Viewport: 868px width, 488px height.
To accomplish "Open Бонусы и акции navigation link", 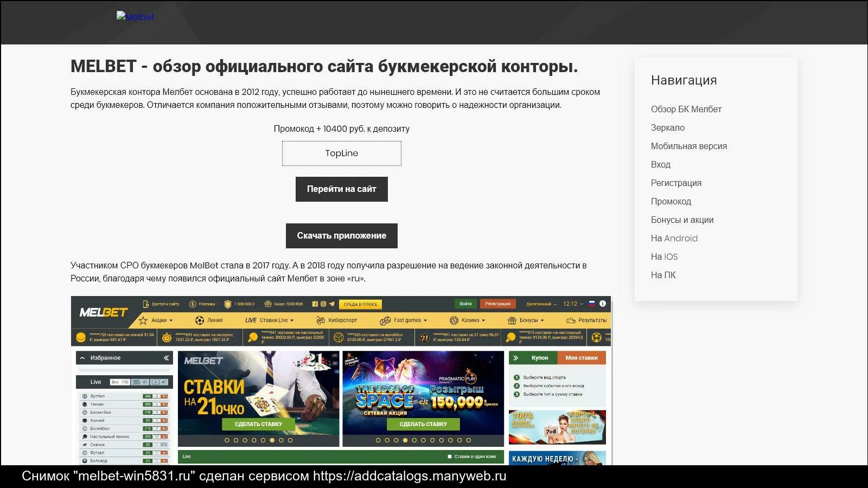I will coord(682,220).
